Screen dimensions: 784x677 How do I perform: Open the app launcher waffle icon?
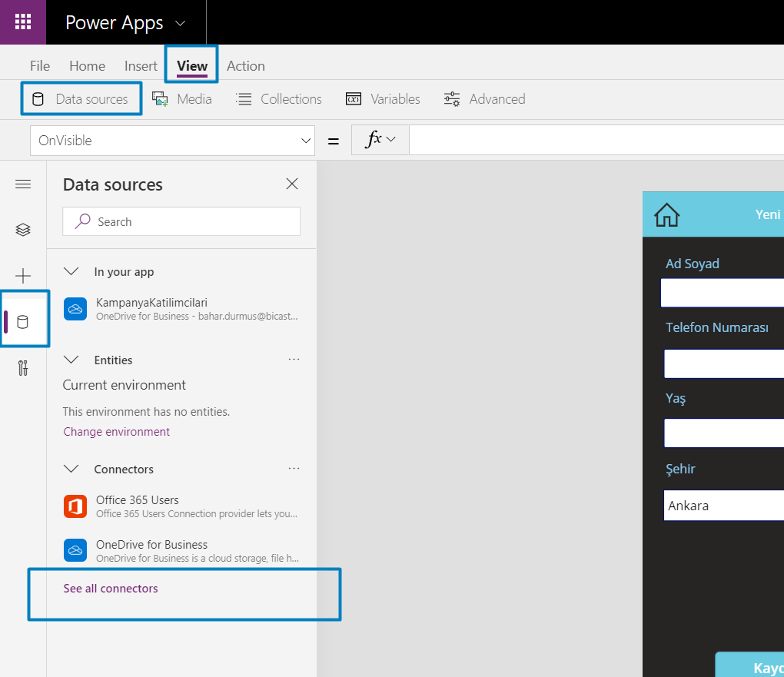tap(23, 22)
